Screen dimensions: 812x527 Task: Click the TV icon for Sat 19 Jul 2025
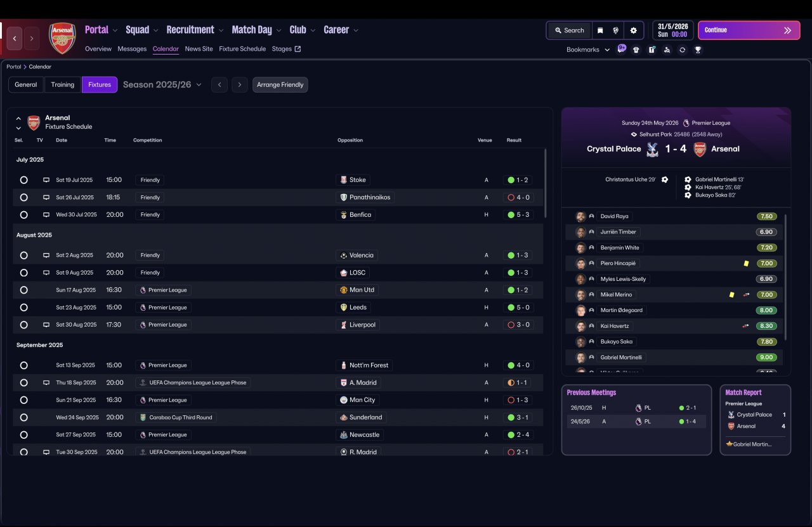pos(46,180)
